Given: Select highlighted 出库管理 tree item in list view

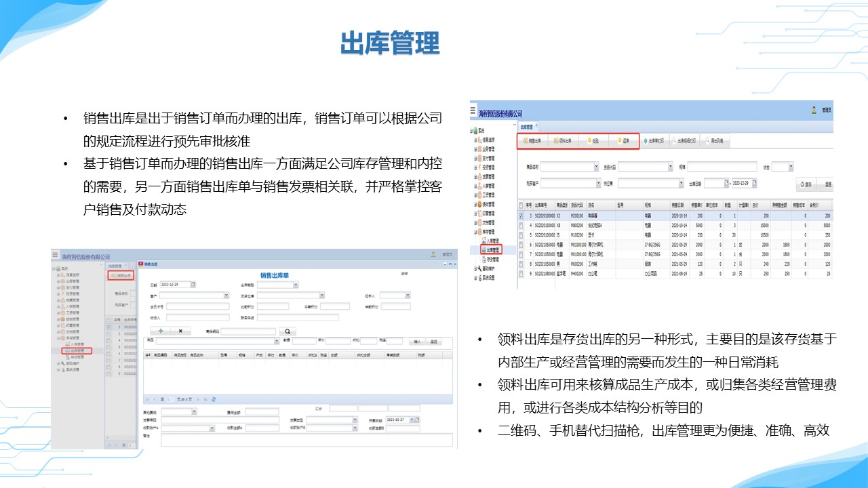Looking at the screenshot, I should [492, 249].
